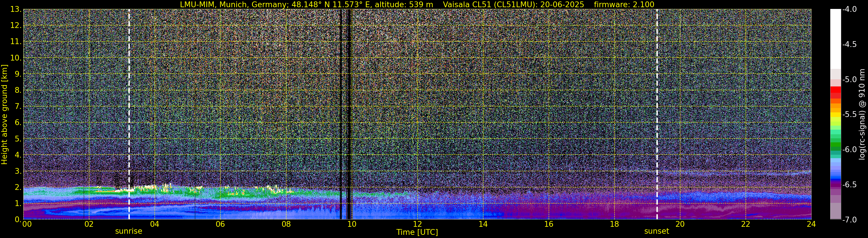The height and width of the screenshot is (238, 868).
Task: Click the '3.' tick on the height axis
Action: click(x=18, y=171)
